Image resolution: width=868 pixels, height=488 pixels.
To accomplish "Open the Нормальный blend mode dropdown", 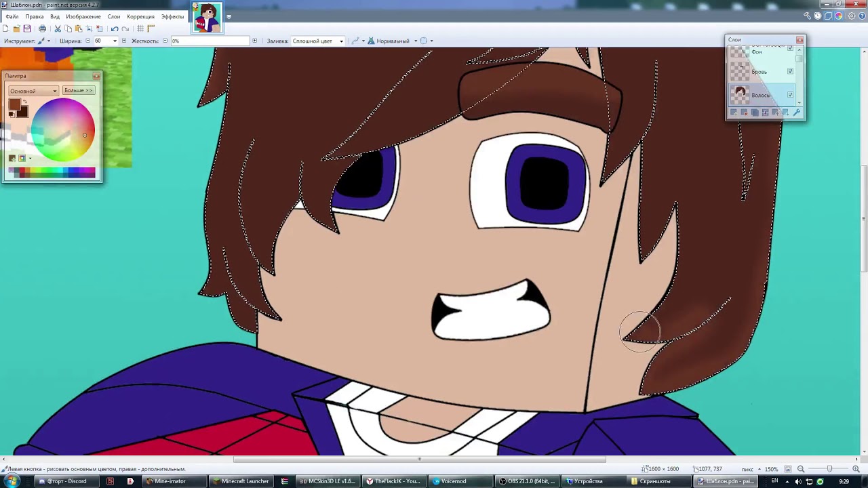I will [x=393, y=41].
